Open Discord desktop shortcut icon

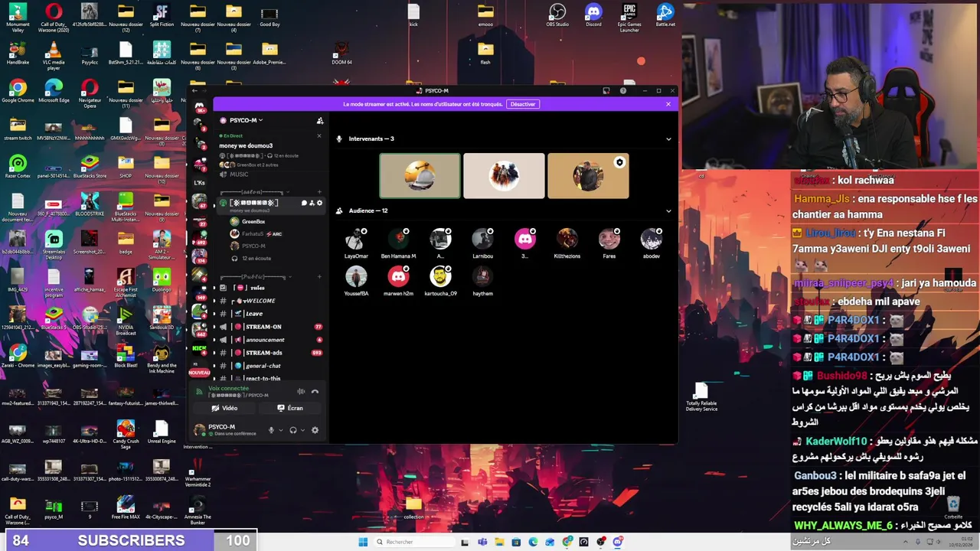(x=593, y=15)
